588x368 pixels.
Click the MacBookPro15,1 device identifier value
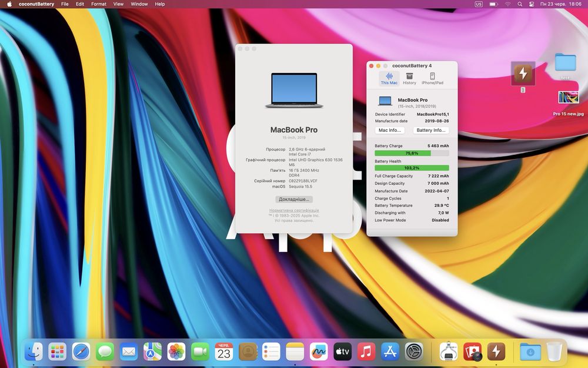pyautogui.click(x=433, y=114)
